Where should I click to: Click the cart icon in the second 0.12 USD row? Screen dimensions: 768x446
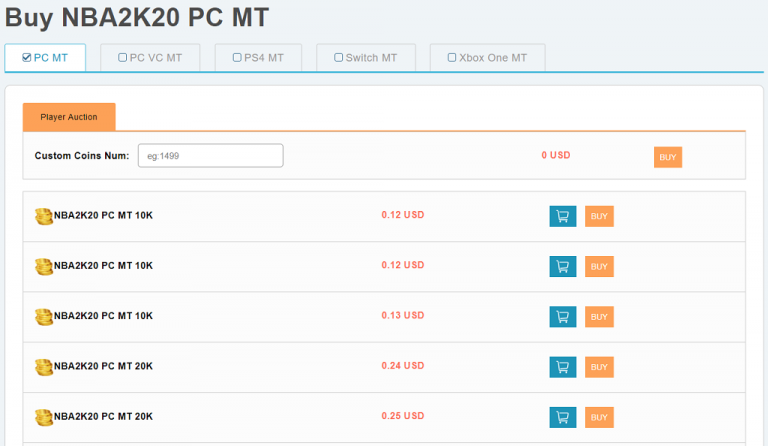pos(563,267)
